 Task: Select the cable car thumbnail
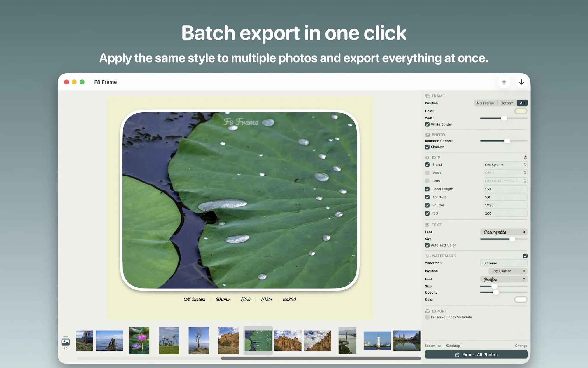click(x=85, y=341)
